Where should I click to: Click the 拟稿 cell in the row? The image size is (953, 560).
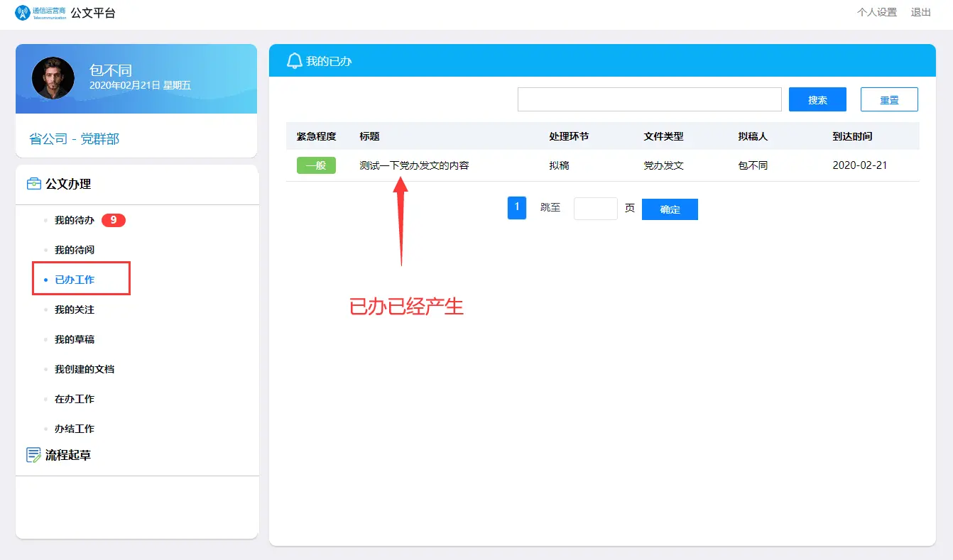[559, 165]
